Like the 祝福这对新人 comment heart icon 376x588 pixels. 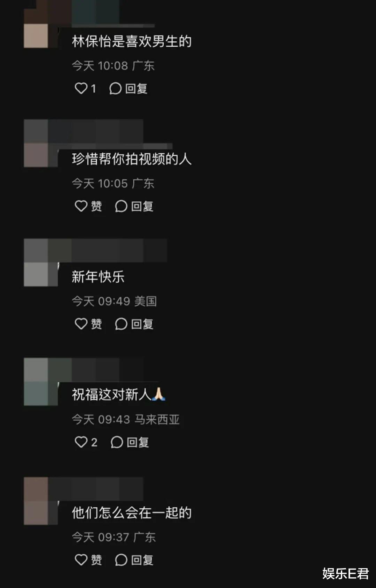(x=81, y=442)
